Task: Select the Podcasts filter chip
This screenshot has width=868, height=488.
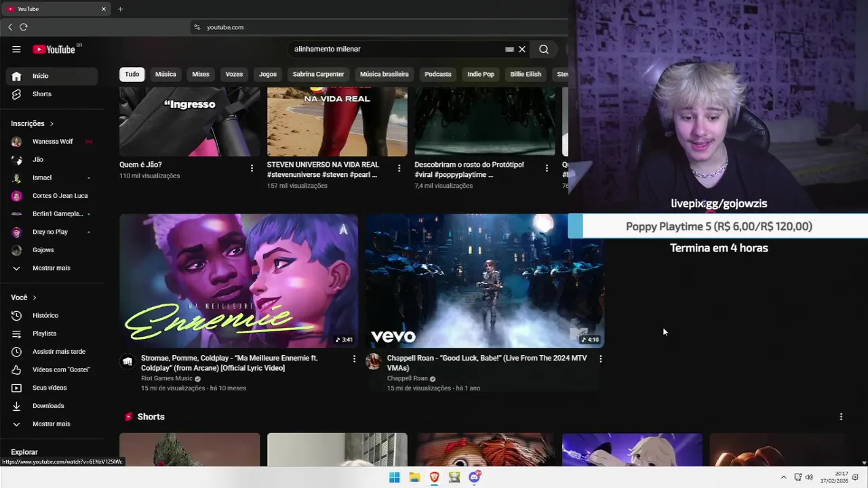Action: click(438, 74)
